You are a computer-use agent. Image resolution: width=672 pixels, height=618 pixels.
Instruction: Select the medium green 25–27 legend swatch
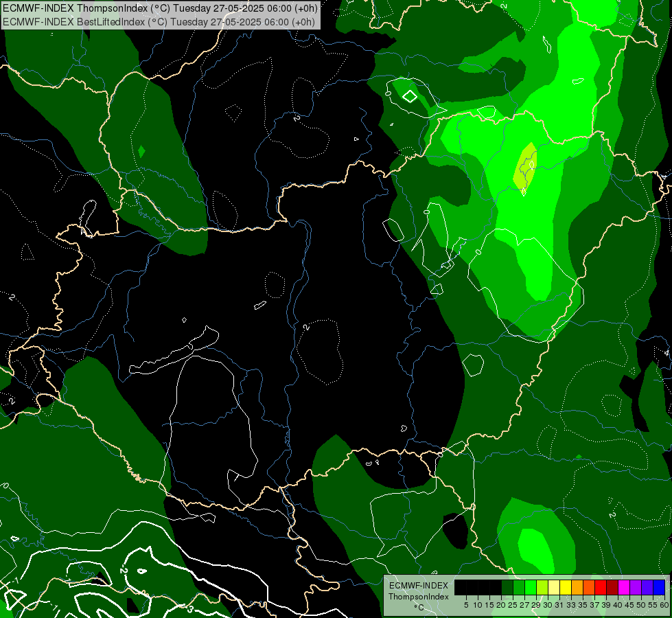point(519,587)
